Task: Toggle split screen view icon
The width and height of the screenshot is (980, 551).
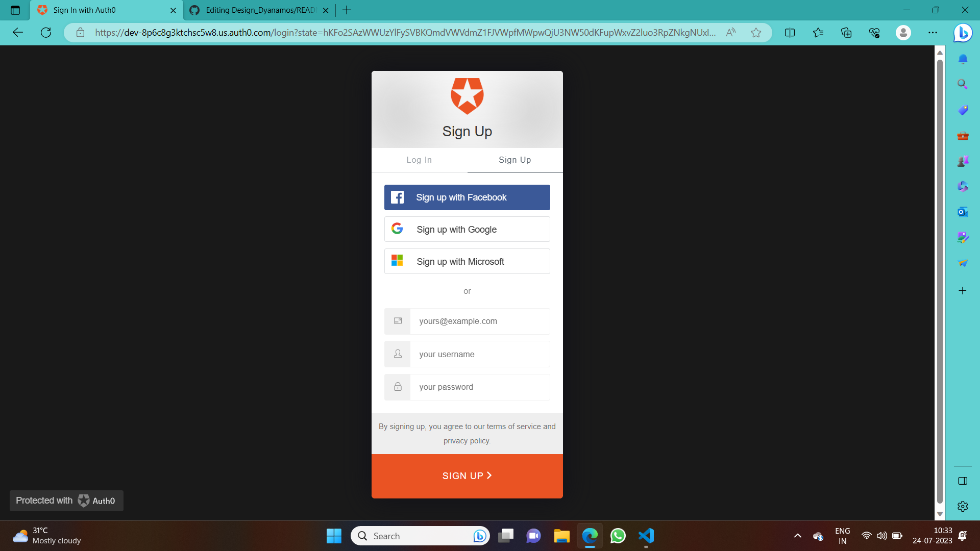Action: pos(790,33)
